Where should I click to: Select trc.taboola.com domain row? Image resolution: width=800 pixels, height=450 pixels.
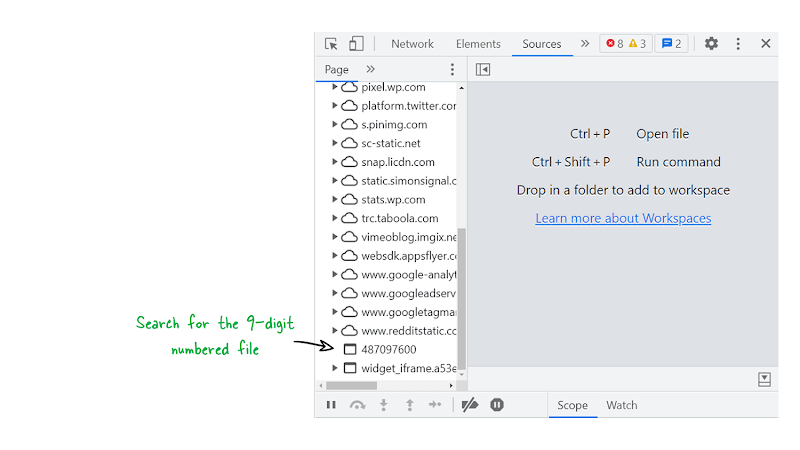[387, 218]
